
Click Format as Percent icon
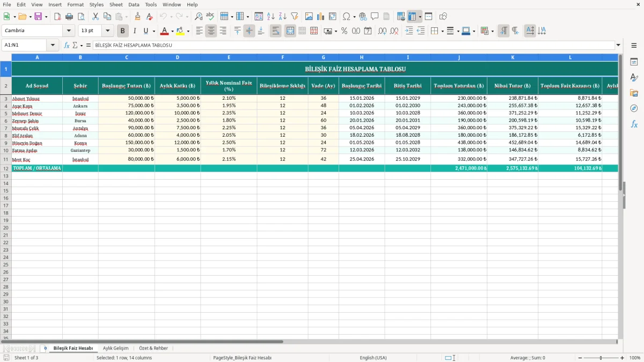[344, 31]
